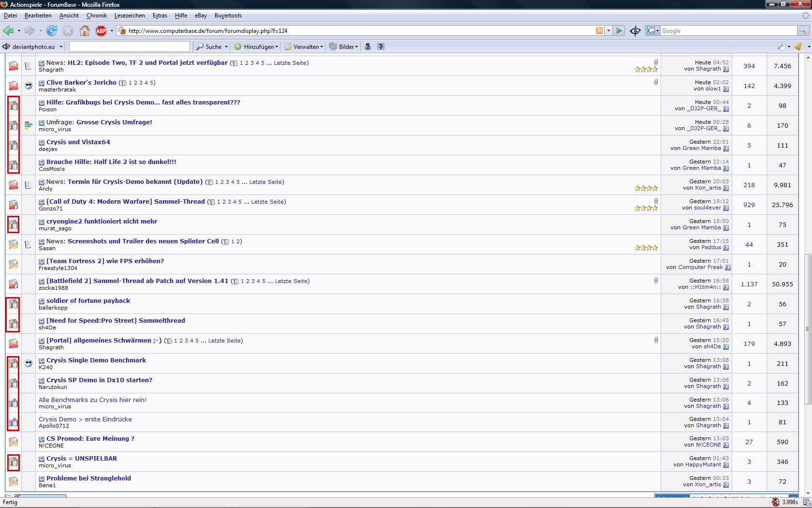
Task: Go back with the green Back arrow
Action: (8, 31)
